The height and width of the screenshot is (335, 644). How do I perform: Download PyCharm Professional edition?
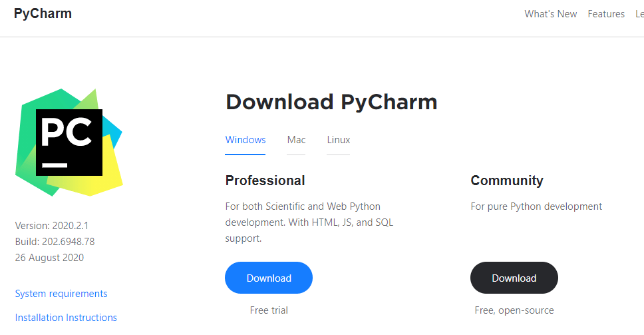click(x=269, y=278)
